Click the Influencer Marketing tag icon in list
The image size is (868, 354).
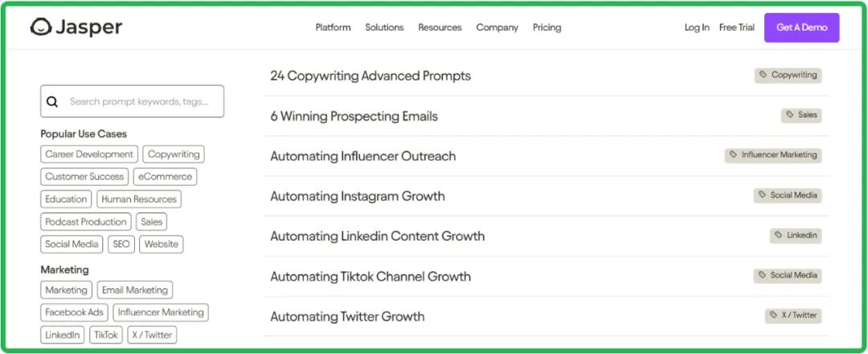(733, 154)
